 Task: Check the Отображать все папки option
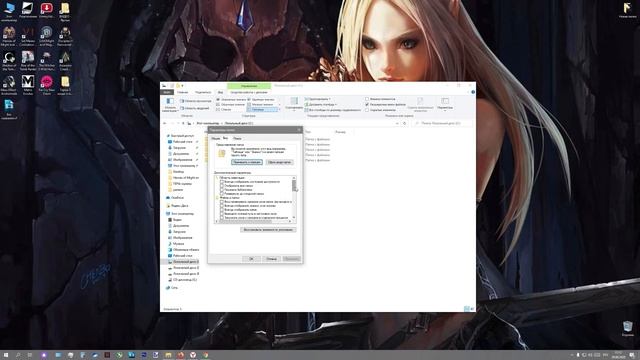pos(222,186)
